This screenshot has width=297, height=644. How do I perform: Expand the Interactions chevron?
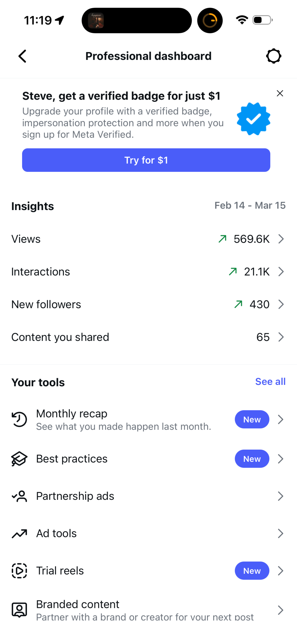(x=281, y=272)
